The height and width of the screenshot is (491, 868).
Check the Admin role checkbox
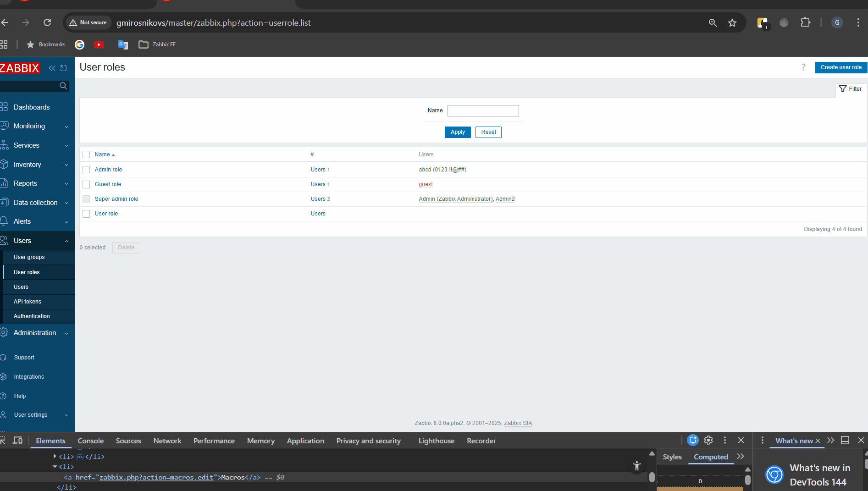pos(86,170)
